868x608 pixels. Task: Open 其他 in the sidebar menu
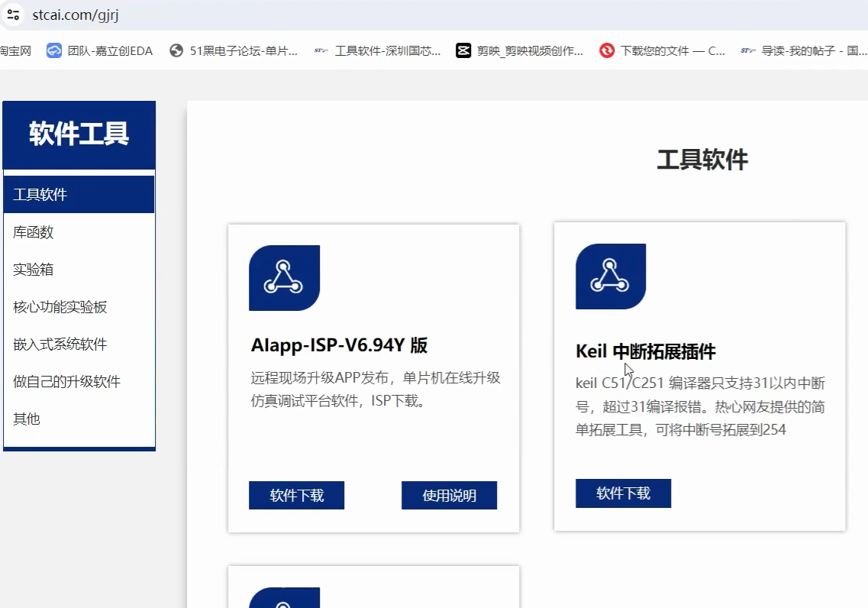(x=79, y=419)
